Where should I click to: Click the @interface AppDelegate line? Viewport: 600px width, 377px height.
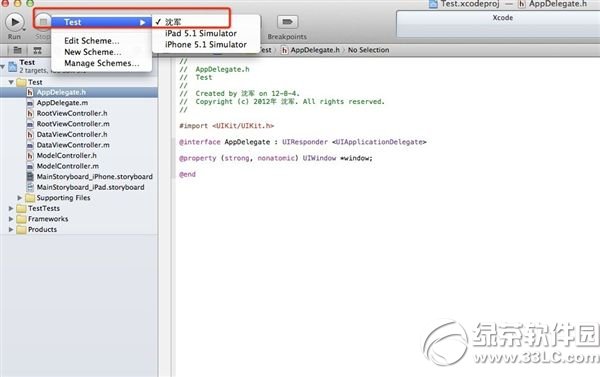click(x=302, y=142)
